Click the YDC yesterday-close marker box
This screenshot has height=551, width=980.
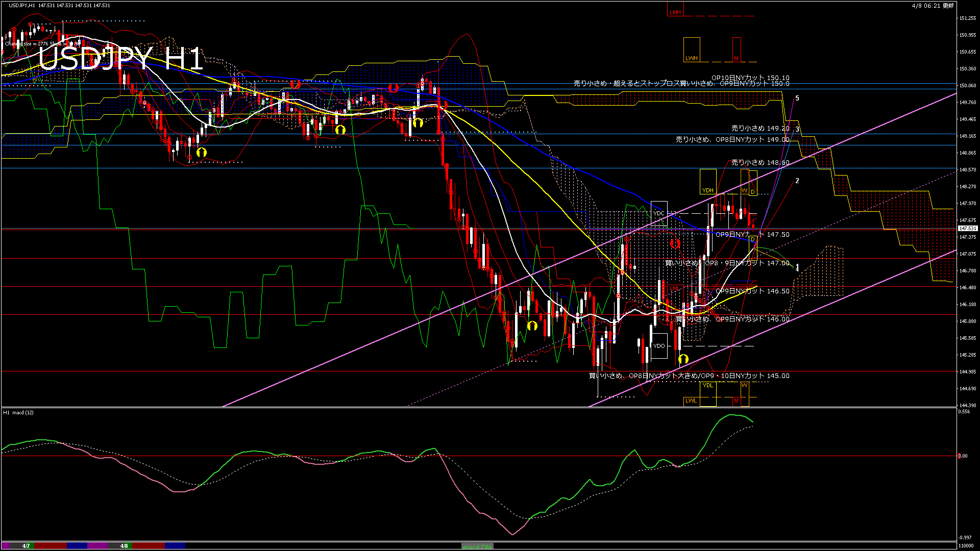pos(659,213)
